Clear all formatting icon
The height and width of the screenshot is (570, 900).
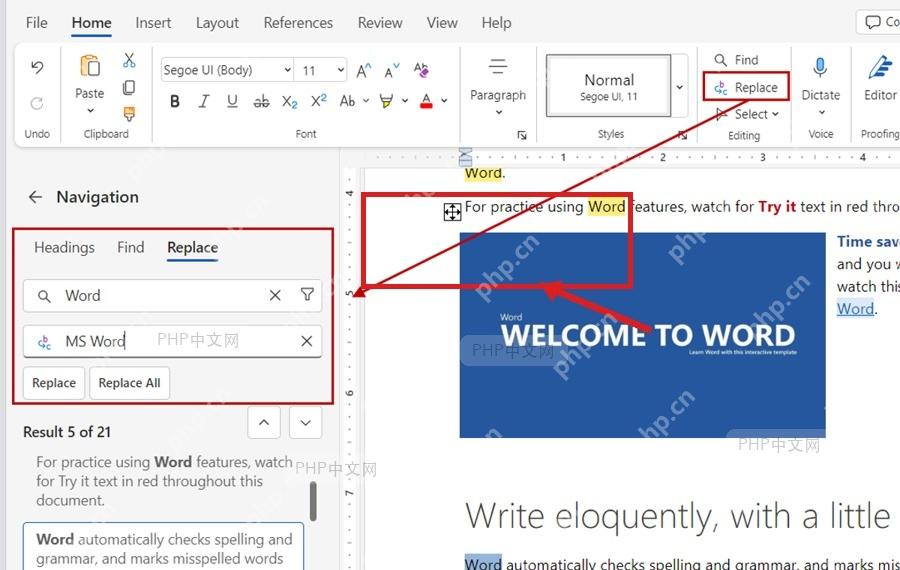pyautogui.click(x=421, y=70)
